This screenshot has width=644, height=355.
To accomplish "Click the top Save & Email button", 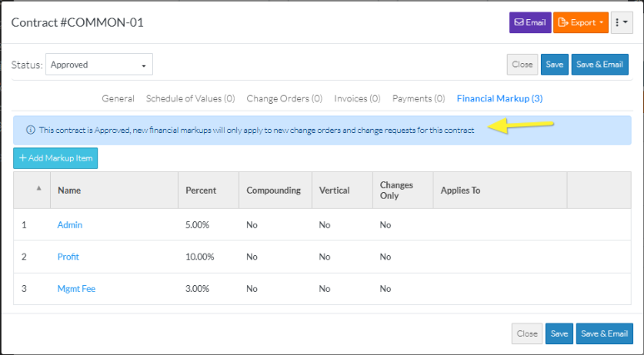I will pos(600,65).
